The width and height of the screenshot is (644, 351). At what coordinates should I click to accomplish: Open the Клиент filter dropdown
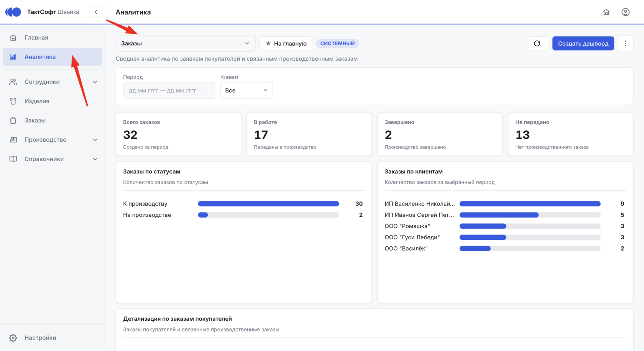pos(246,90)
